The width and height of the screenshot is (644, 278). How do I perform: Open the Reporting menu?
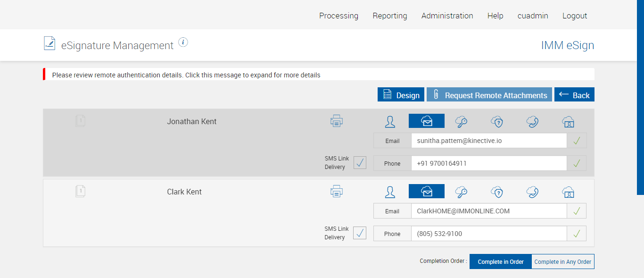click(x=389, y=16)
